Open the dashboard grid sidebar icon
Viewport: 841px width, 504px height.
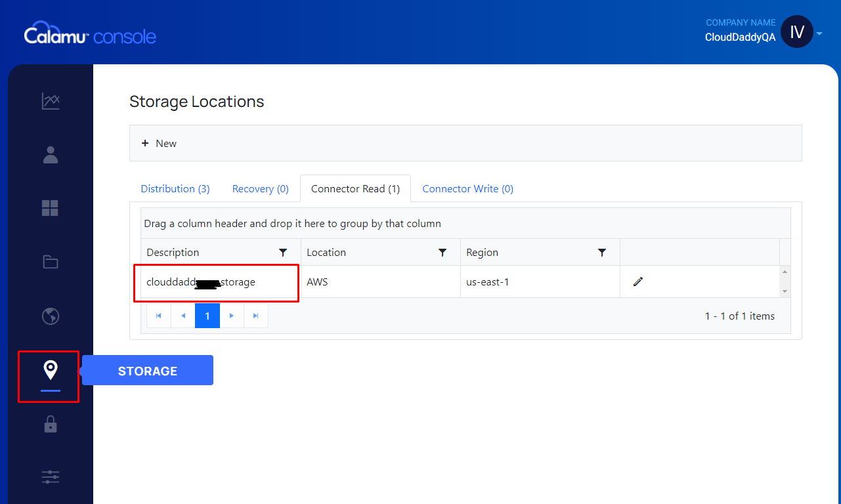coord(51,208)
